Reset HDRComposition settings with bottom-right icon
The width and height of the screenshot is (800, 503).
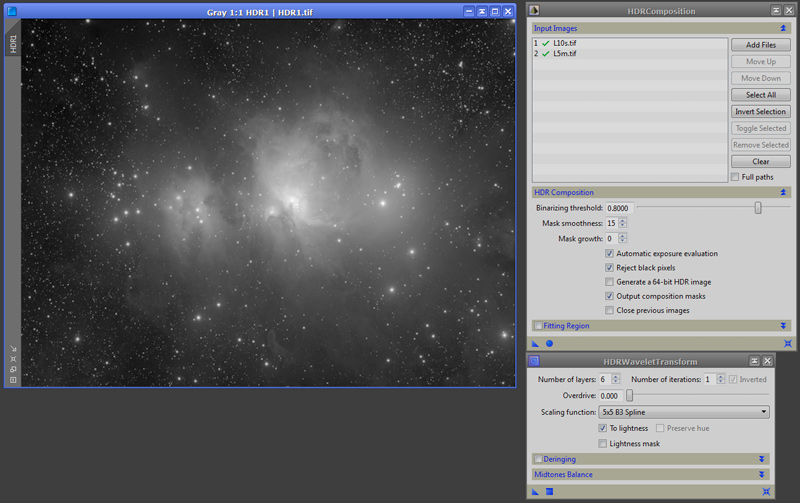(787, 343)
